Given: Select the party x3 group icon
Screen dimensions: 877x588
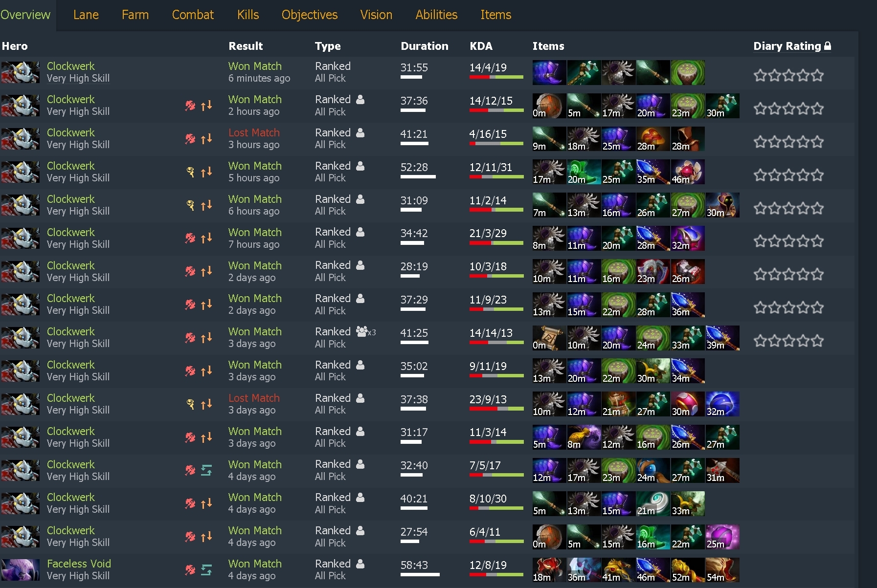Looking at the screenshot, I should tap(365, 331).
